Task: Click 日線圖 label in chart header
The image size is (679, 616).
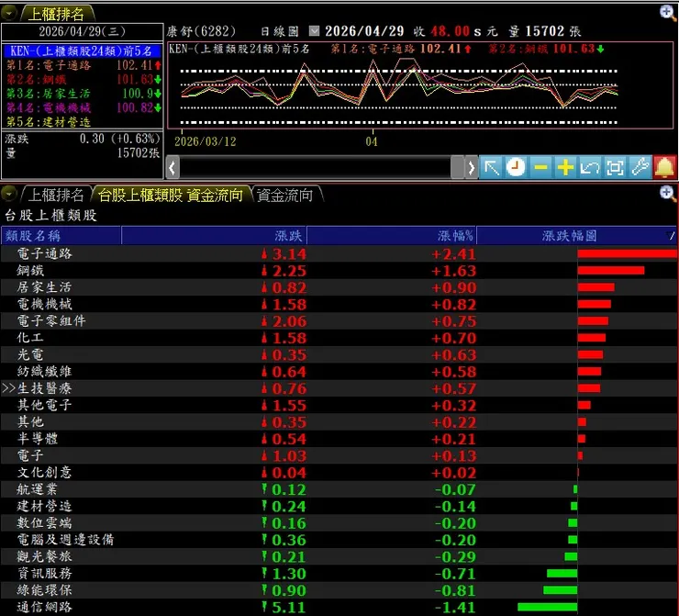Action: click(280, 31)
